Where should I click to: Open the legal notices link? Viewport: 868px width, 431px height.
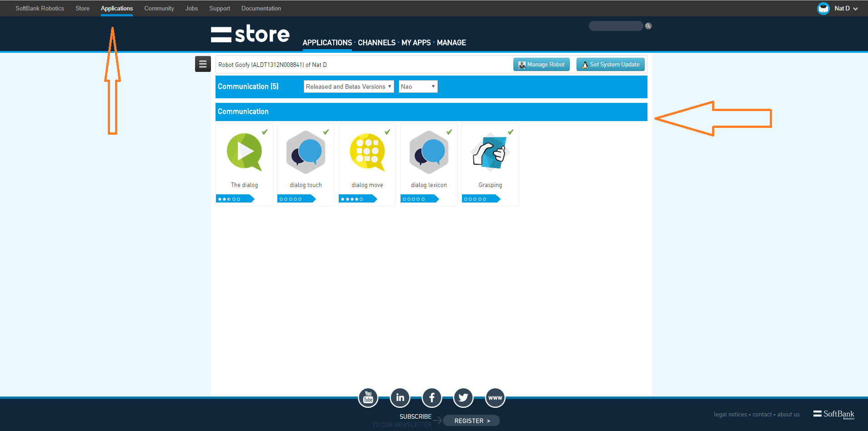(730, 414)
